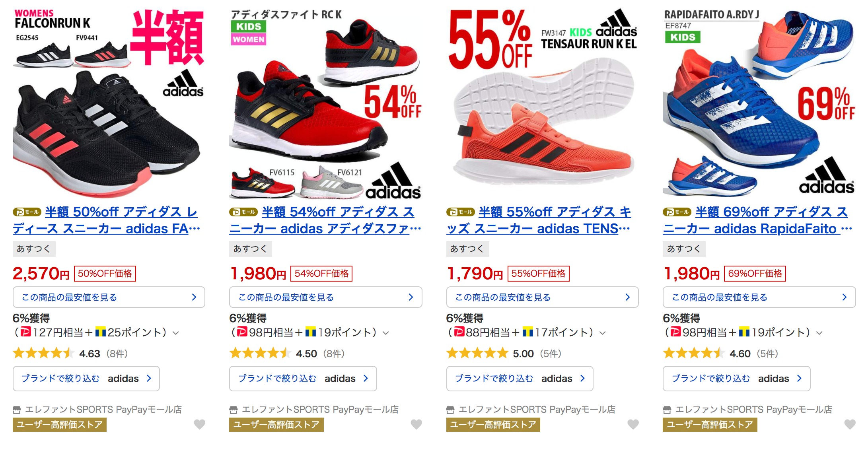Image resolution: width=868 pixels, height=451 pixels.
Task: Open the 半額 69%off RapidaFaito product link
Action: [x=757, y=220]
